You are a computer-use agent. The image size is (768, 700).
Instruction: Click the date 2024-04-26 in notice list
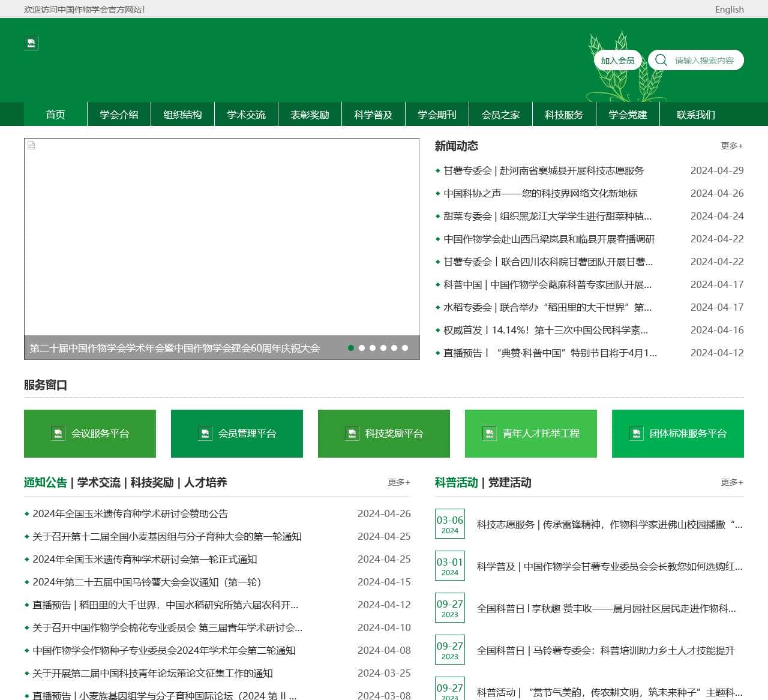384,513
